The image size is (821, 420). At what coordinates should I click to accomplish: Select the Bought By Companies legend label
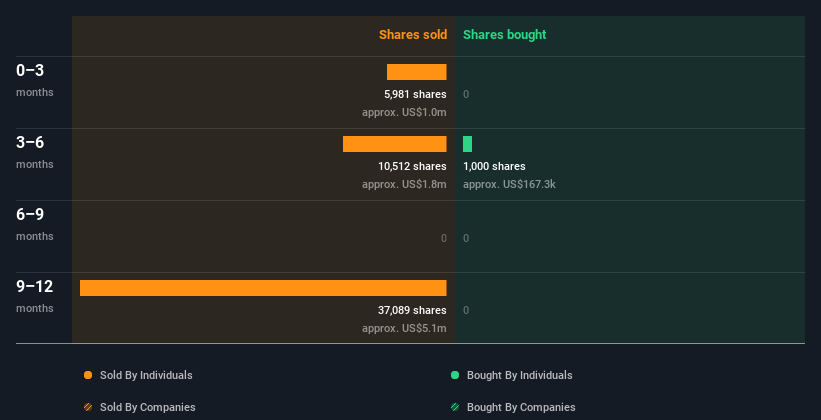click(x=521, y=407)
